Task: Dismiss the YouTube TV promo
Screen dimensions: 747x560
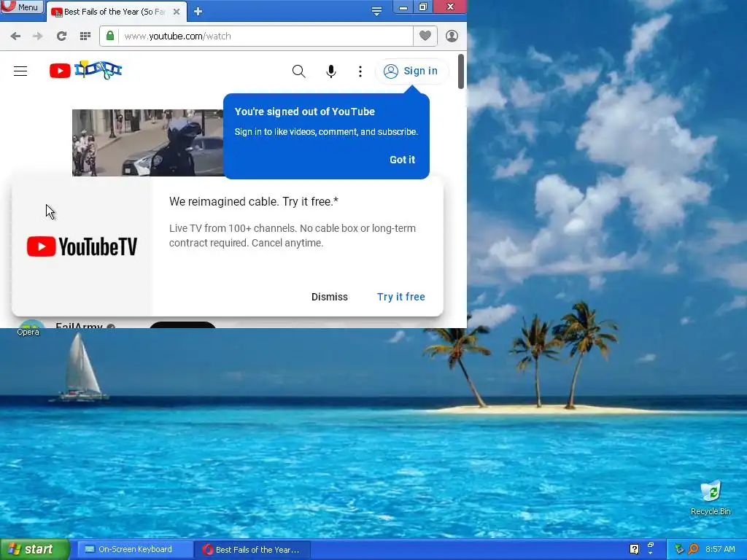Action: (x=330, y=297)
